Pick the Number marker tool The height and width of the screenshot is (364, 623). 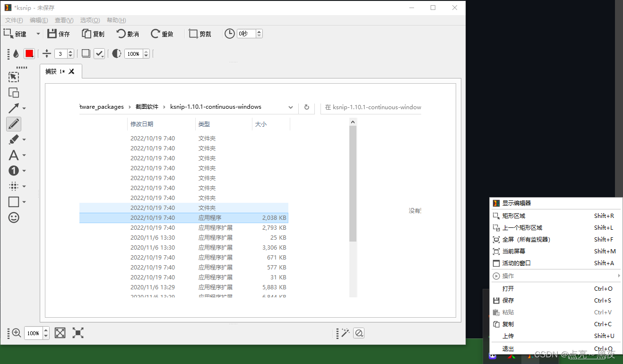(x=14, y=171)
